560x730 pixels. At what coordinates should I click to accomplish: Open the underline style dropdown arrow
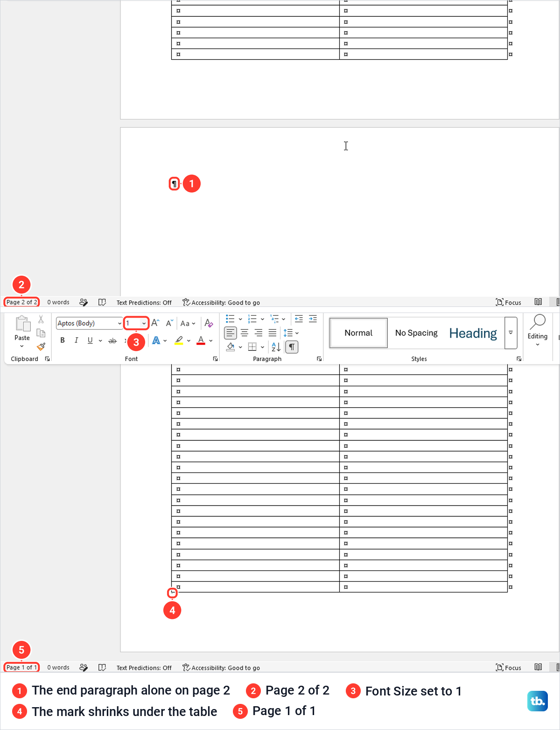pyautogui.click(x=100, y=341)
